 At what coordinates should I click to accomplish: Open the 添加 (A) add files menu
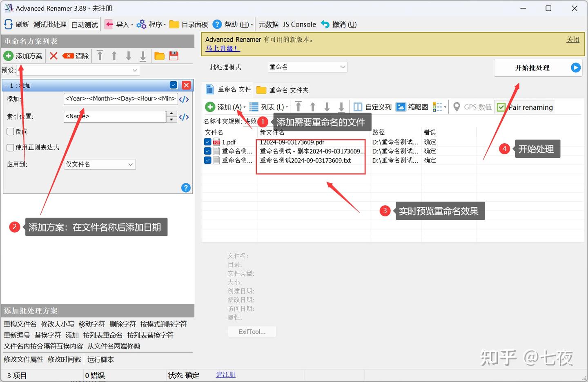pyautogui.click(x=225, y=107)
